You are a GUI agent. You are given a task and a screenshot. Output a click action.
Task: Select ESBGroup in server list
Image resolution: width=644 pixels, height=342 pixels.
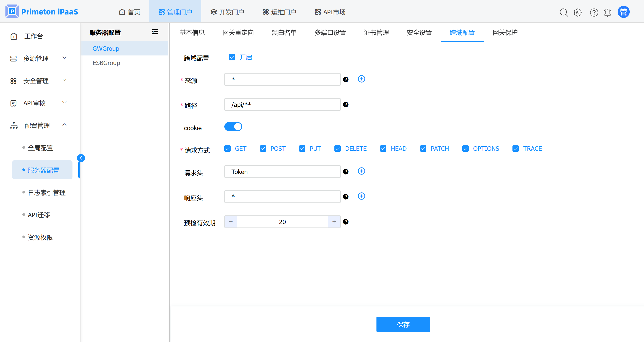tap(106, 63)
